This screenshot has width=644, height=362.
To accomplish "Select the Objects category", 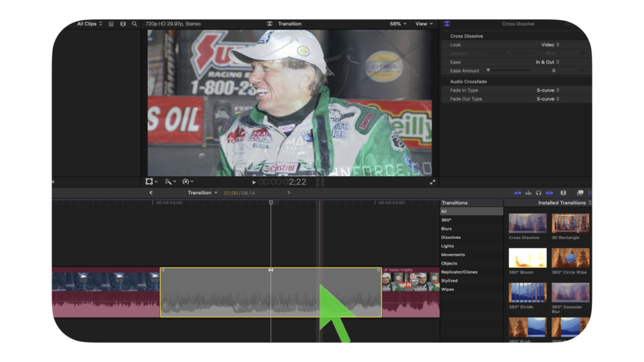I will pyautogui.click(x=472, y=263).
